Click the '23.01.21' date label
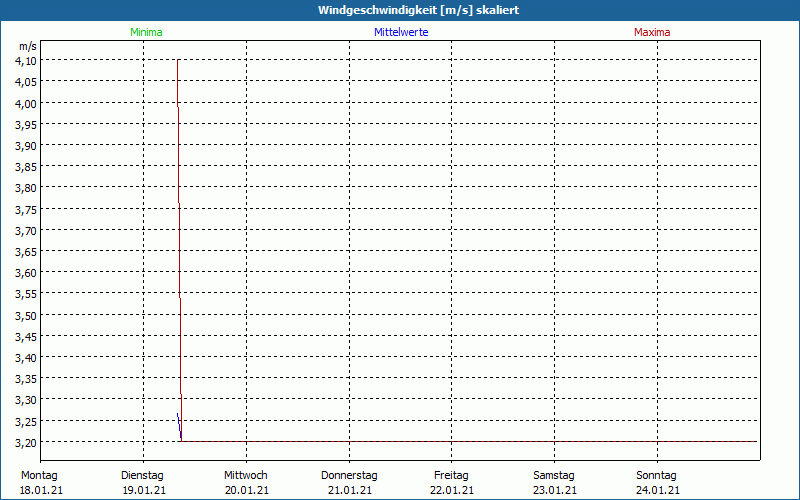800x500 pixels. coord(555,490)
